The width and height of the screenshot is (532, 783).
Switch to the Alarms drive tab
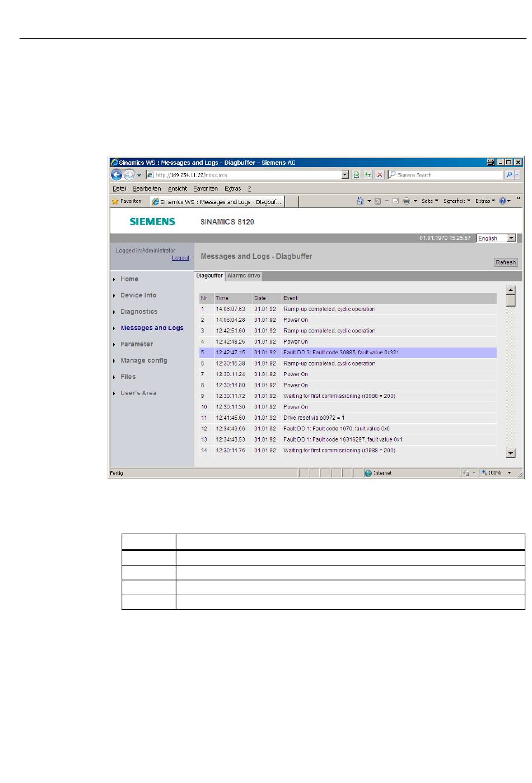244,276
